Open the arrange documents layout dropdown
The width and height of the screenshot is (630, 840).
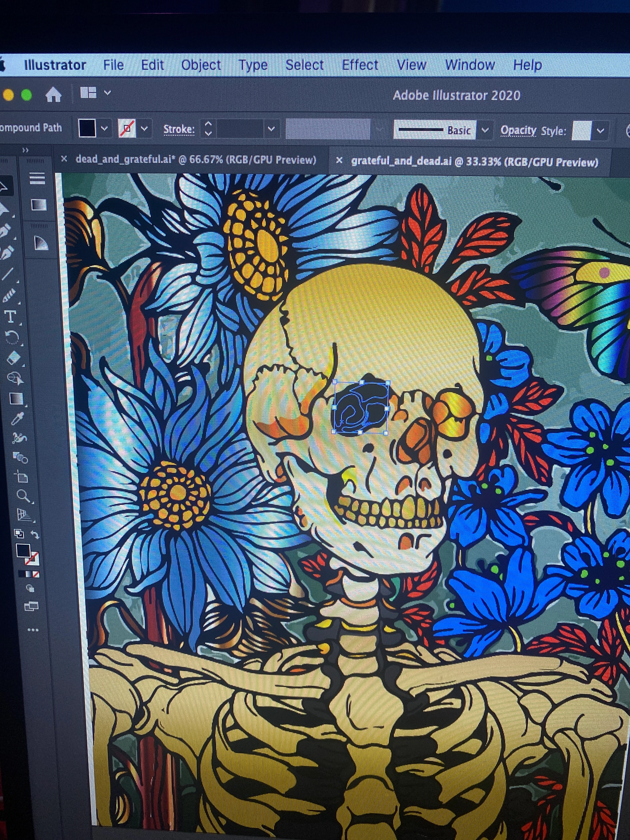tap(107, 93)
